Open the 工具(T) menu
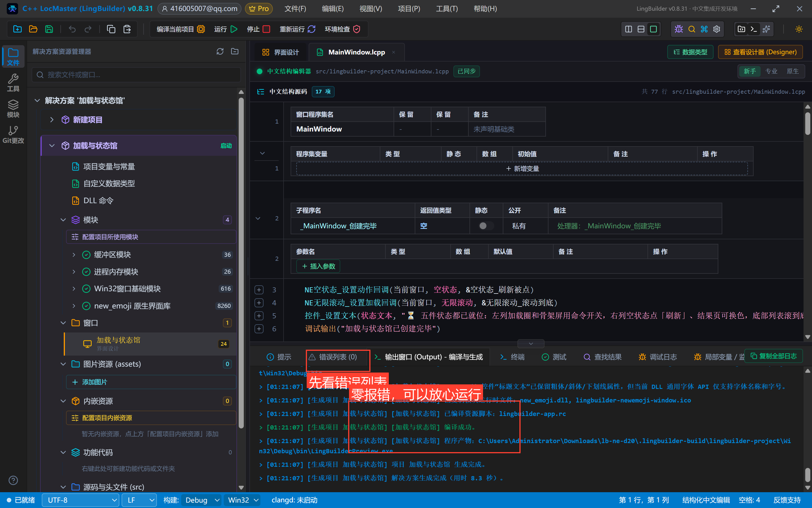The height and width of the screenshot is (508, 812). (447, 9)
